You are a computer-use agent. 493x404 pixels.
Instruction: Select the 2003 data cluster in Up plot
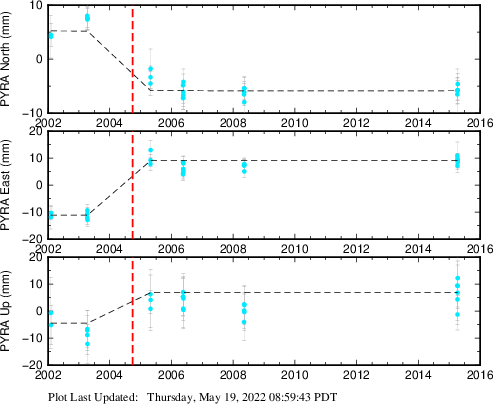(87, 337)
